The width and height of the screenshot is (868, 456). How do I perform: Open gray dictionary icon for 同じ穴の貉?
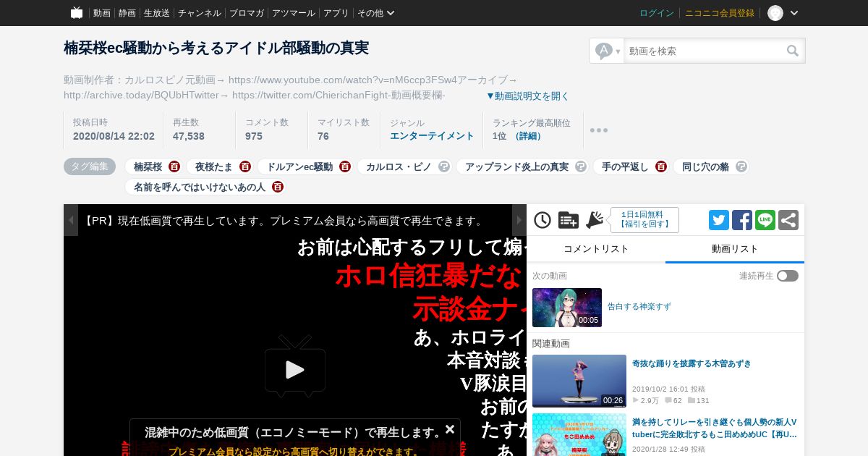pos(741,166)
